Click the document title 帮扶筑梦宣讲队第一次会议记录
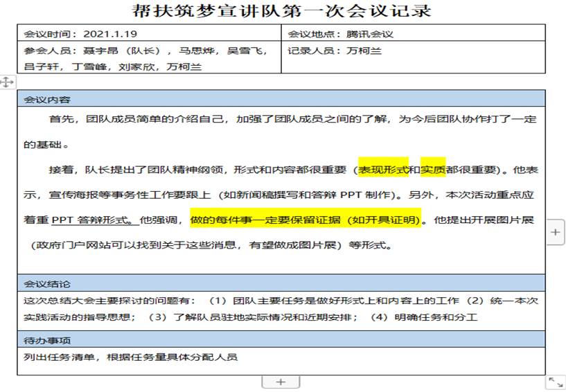Viewport: 566px width, 392px height. point(281,11)
